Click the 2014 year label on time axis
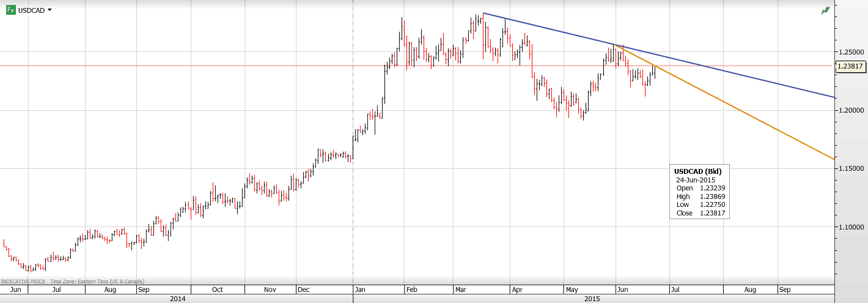The image size is (868, 303). tap(177, 299)
